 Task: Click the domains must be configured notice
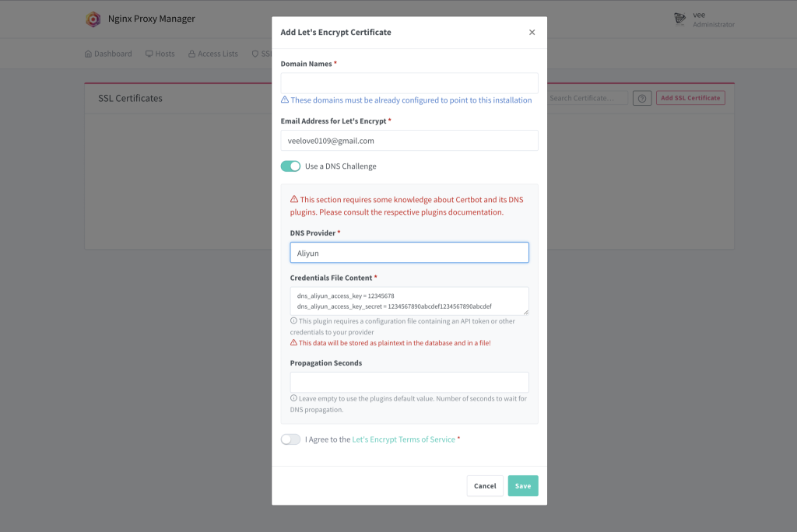(x=406, y=100)
